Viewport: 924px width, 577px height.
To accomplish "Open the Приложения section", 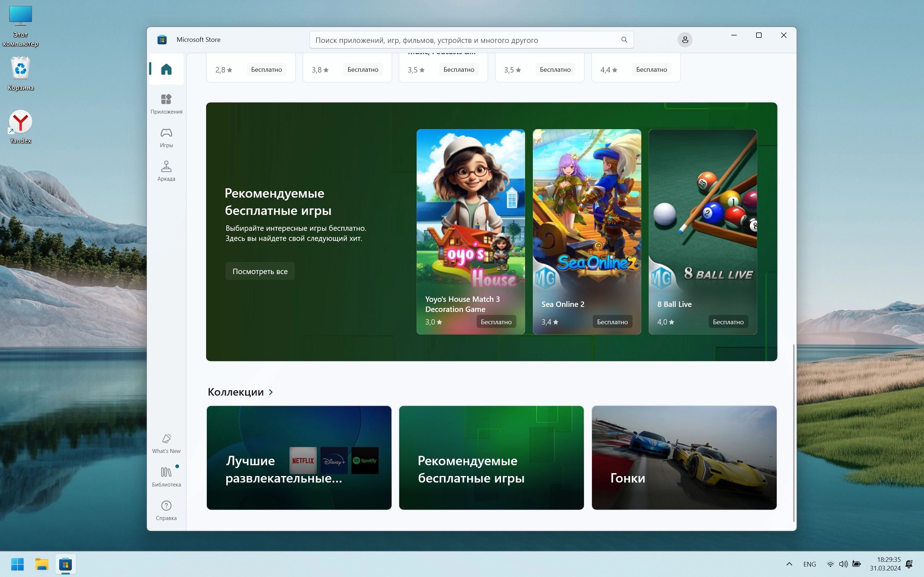I will point(166,103).
